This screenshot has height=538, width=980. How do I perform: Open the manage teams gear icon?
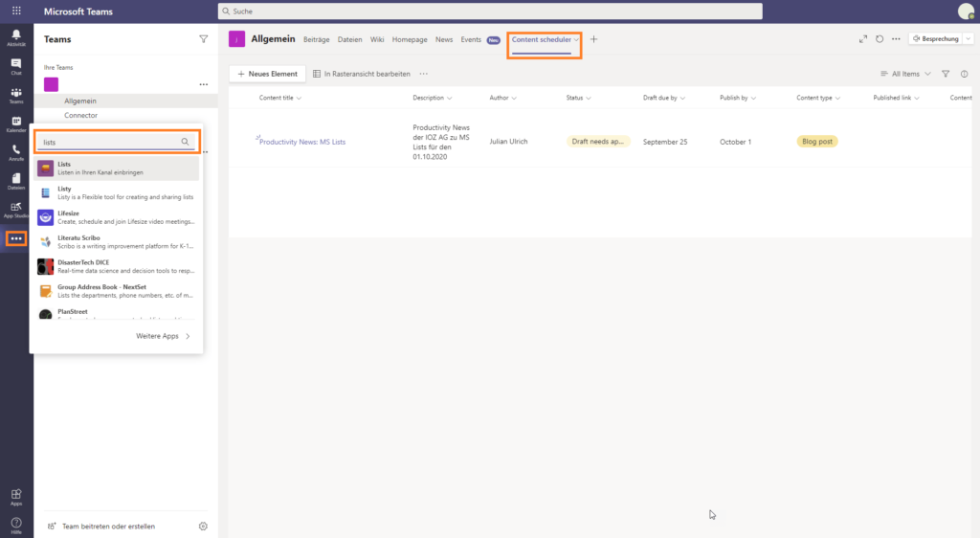pos(203,527)
